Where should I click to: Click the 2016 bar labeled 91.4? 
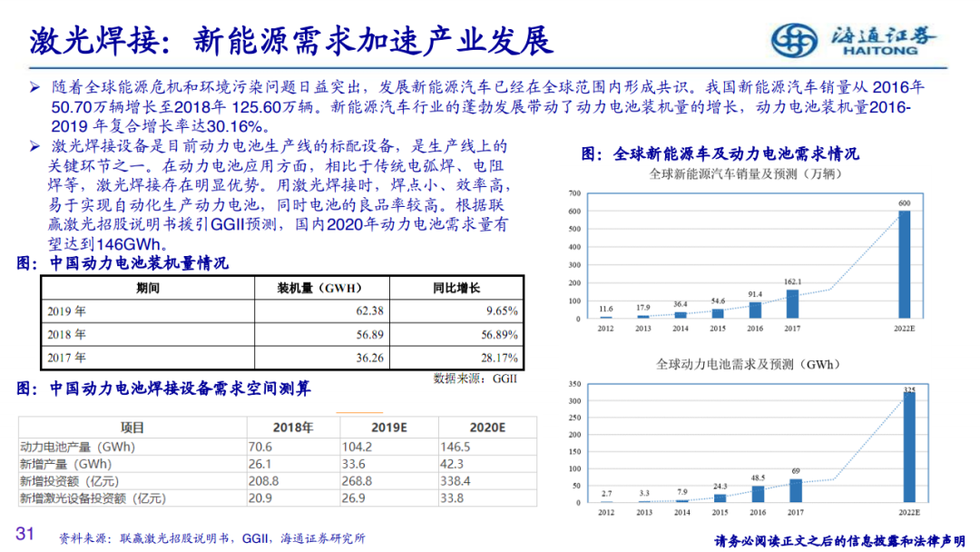pyautogui.click(x=755, y=310)
